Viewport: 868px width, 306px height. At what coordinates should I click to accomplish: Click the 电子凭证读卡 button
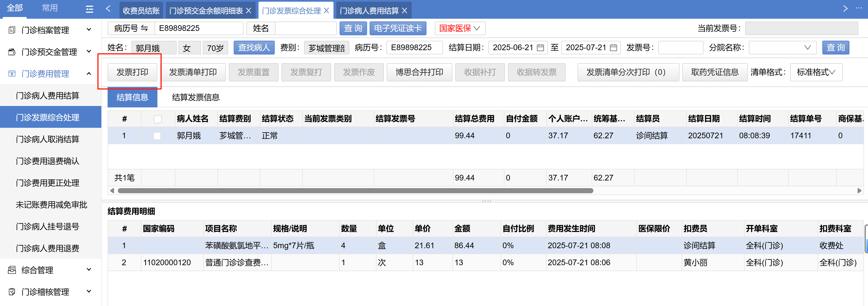397,28
